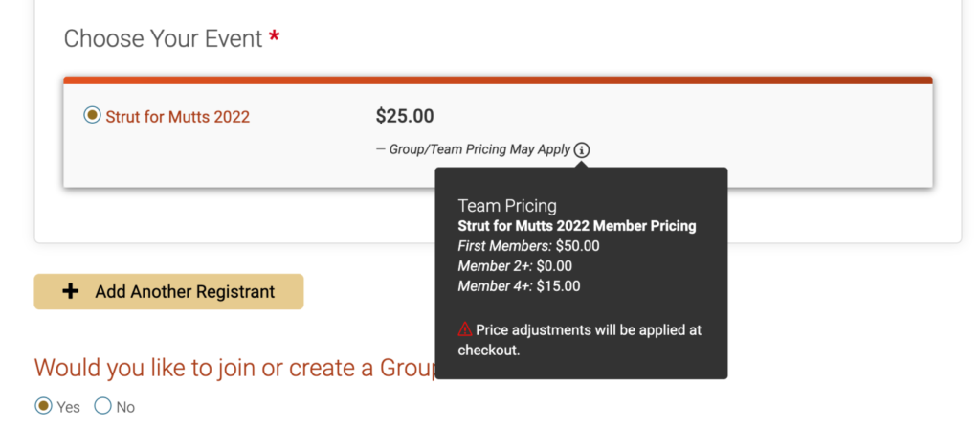Click the Member 4+ $15.00 line
The width and height of the screenshot is (980, 430).
519,287
